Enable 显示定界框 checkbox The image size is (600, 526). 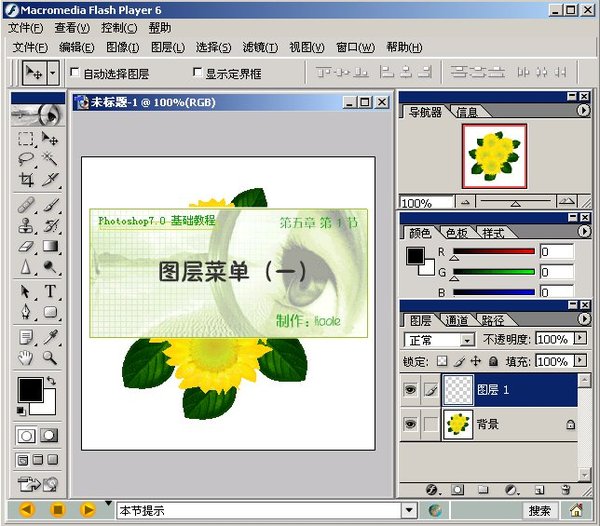197,72
